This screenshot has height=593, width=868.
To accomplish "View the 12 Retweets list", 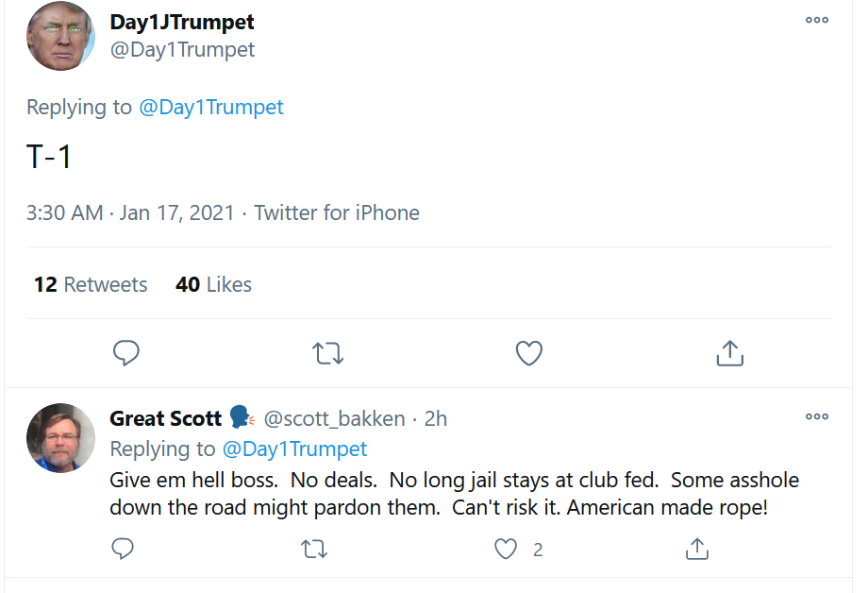I will [x=91, y=284].
